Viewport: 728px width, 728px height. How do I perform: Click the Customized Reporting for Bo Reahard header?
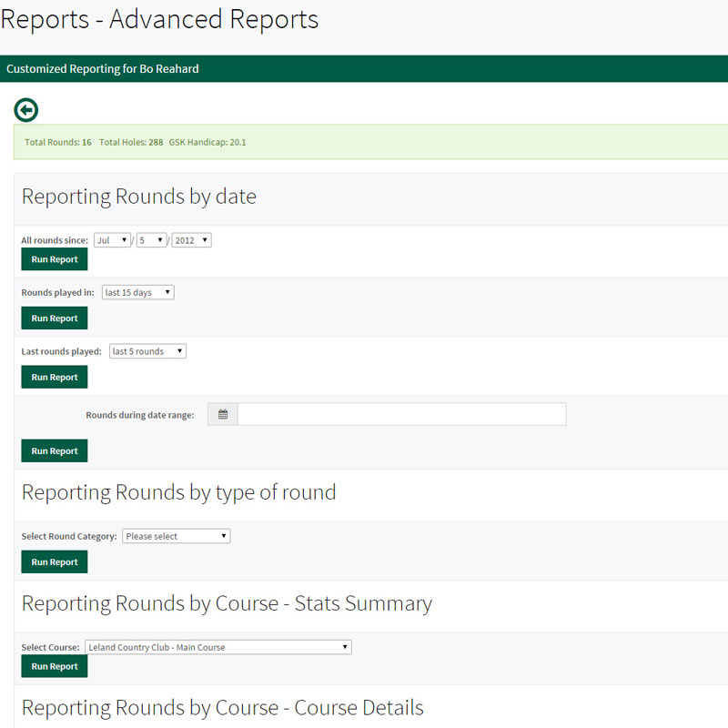(103, 69)
